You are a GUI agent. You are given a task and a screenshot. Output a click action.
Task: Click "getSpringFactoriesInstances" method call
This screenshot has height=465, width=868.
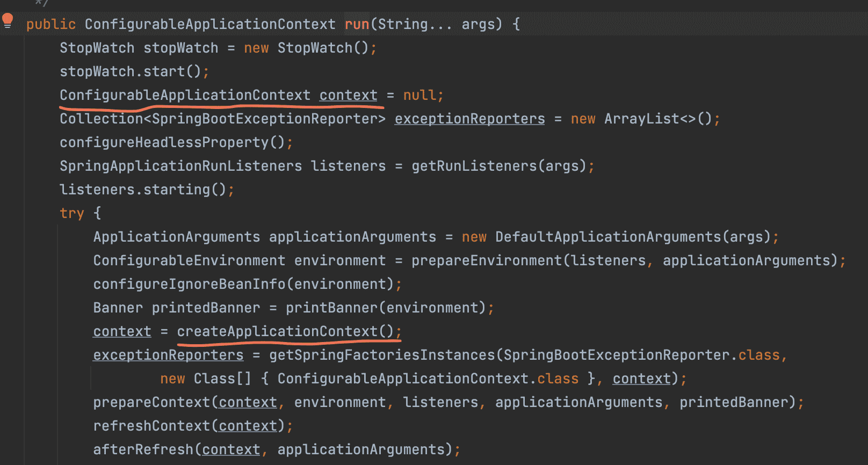[x=382, y=355]
